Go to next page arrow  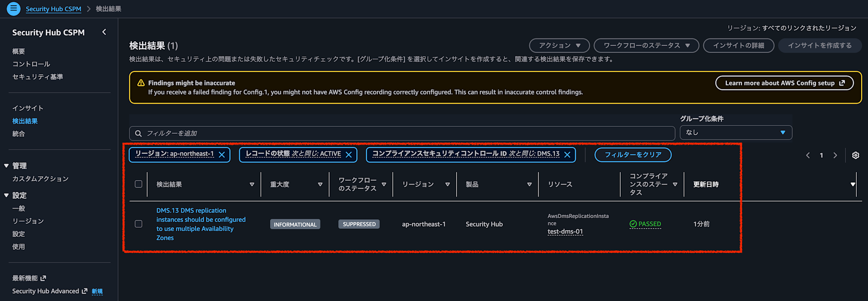[835, 155]
